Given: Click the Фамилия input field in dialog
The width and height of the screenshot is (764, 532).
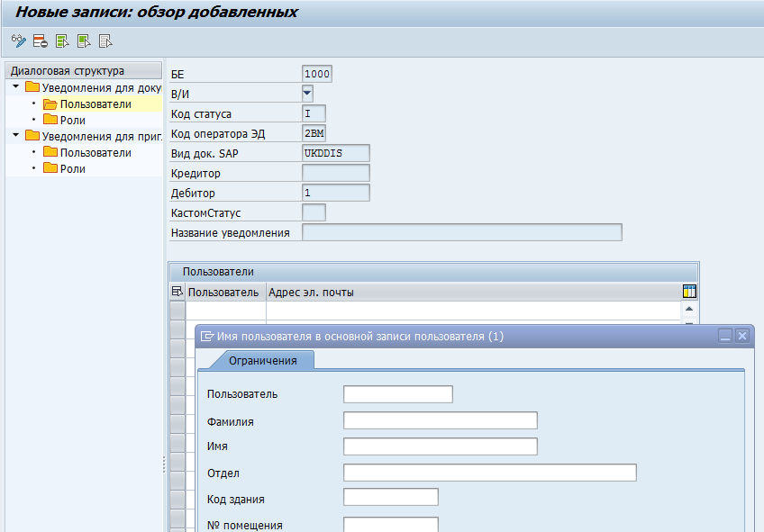Looking at the screenshot, I should 440,420.
